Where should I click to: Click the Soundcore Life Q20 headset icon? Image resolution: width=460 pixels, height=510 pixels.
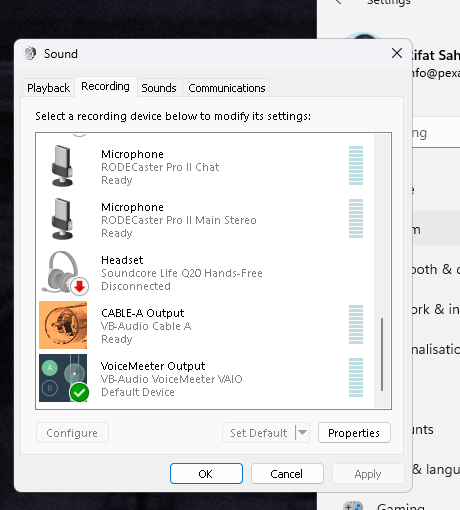pyautogui.click(x=64, y=272)
